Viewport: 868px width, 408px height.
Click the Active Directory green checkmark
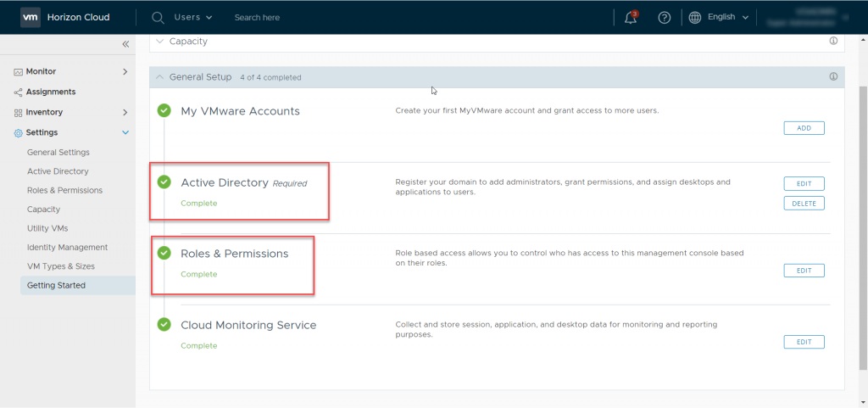point(164,182)
